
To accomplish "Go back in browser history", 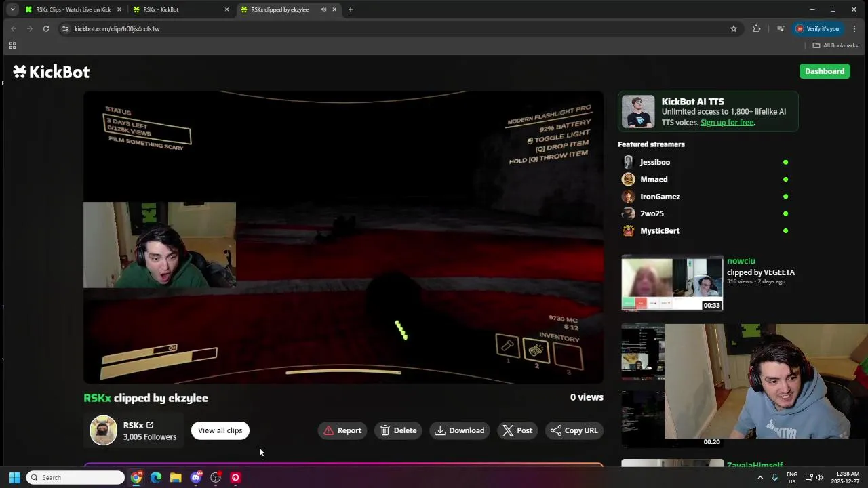I will coord(14,28).
